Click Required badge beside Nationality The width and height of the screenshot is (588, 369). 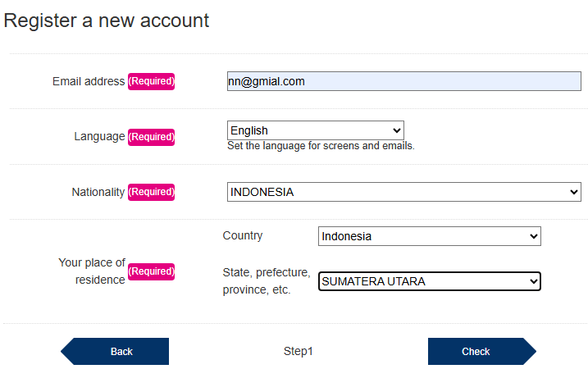click(x=152, y=192)
